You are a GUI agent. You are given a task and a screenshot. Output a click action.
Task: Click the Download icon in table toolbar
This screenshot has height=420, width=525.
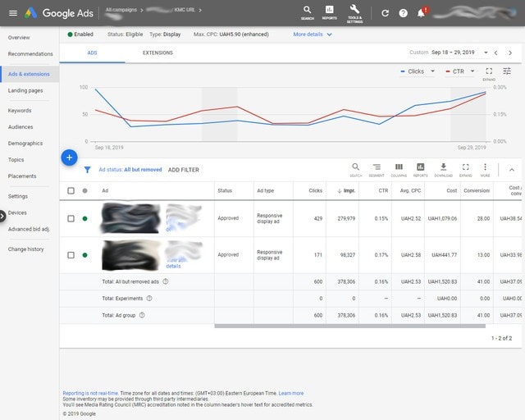pos(443,168)
